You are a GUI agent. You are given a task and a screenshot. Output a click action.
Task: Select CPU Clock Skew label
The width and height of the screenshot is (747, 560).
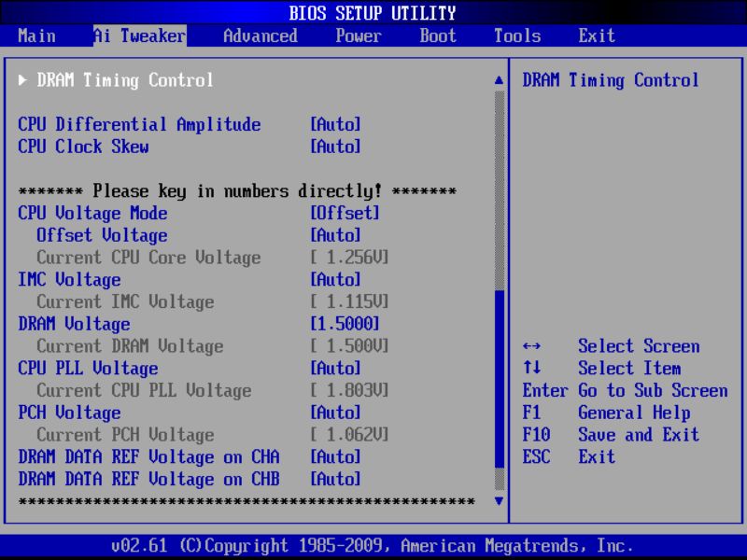pyautogui.click(x=83, y=147)
